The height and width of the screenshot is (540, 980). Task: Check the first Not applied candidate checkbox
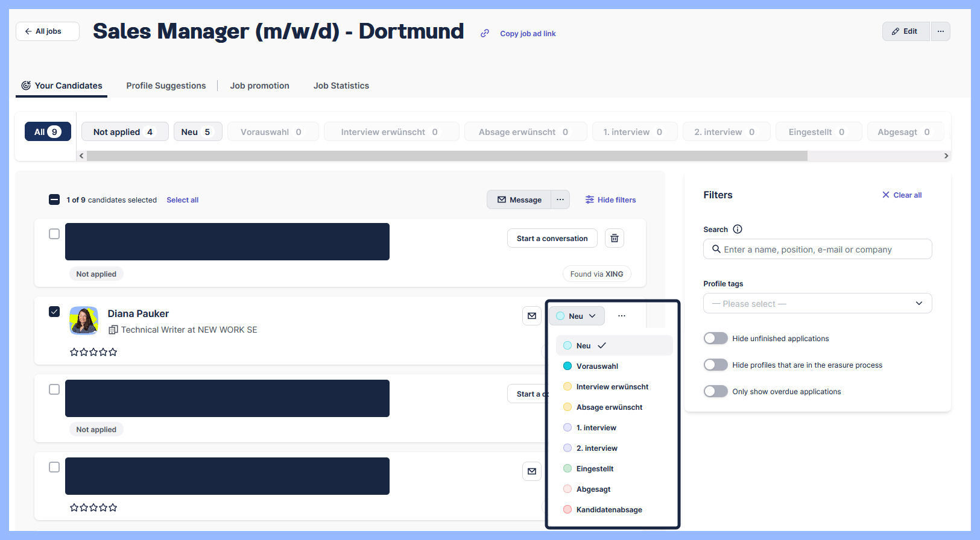[x=54, y=234]
